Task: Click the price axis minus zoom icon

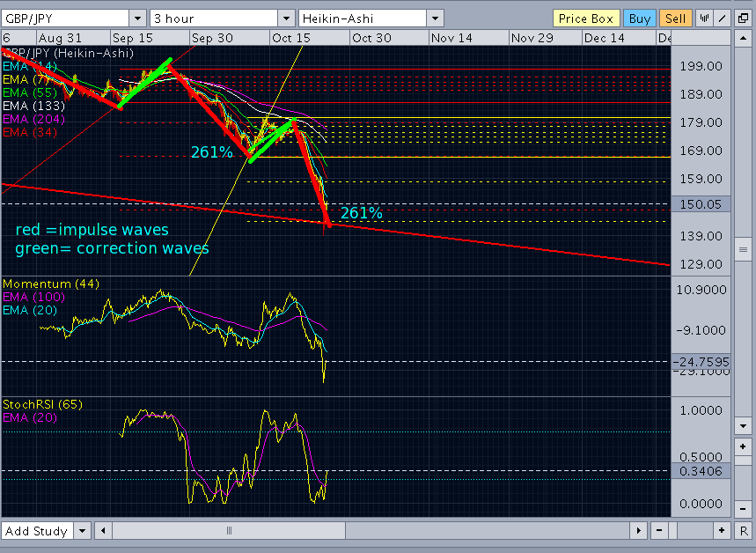Action: tap(743, 509)
